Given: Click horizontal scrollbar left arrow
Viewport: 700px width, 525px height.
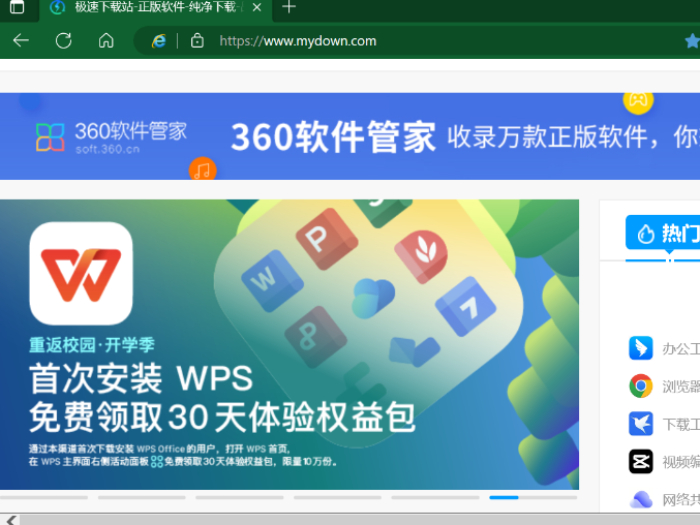Looking at the screenshot, I should point(11,520).
